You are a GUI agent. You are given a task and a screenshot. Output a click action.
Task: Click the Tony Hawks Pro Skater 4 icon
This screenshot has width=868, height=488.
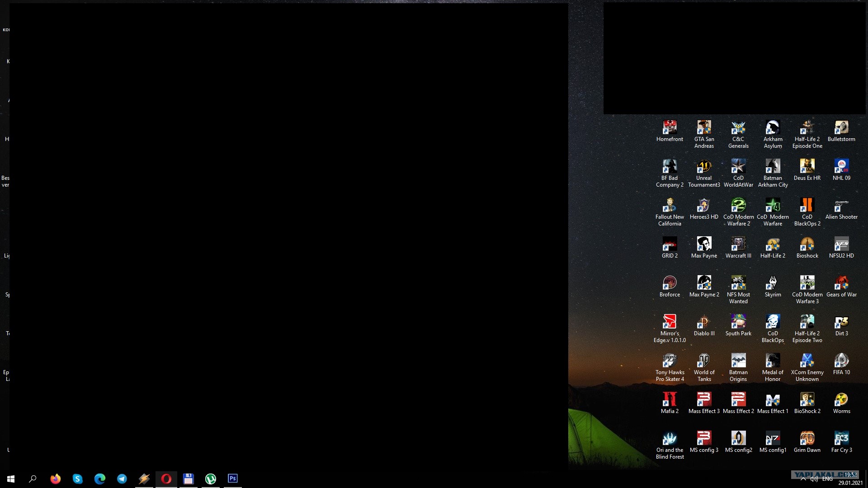click(x=670, y=367)
